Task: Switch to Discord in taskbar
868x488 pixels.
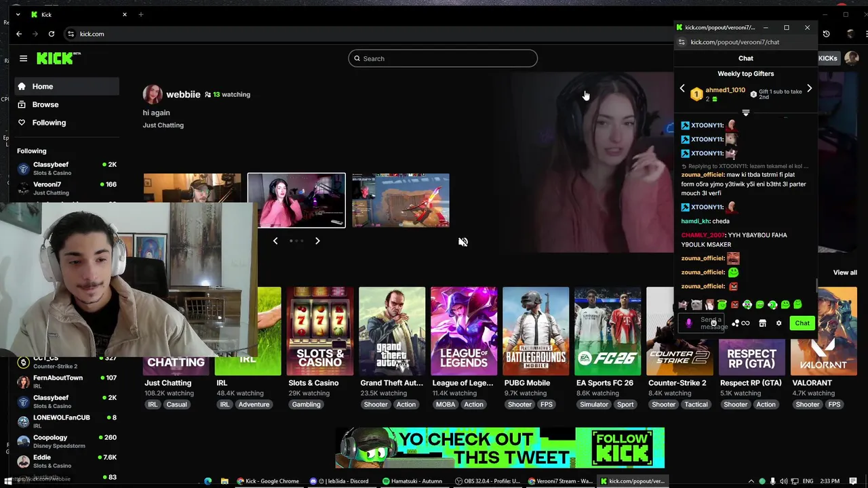Action: [x=339, y=481]
